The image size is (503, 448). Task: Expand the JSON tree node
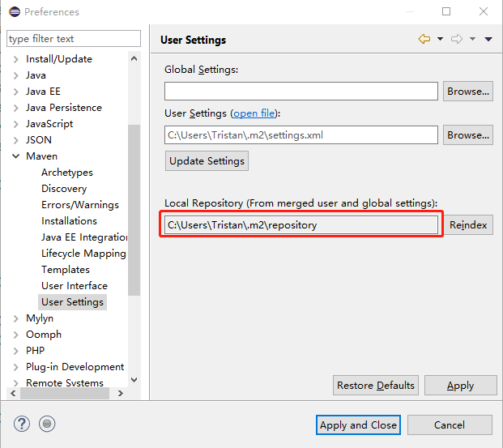click(15, 140)
